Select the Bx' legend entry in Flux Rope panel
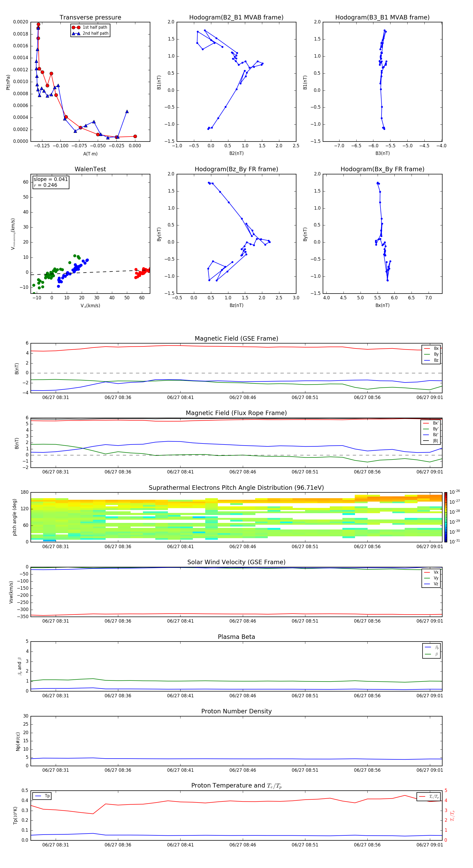The width and height of the screenshot is (473, 868). (x=431, y=423)
